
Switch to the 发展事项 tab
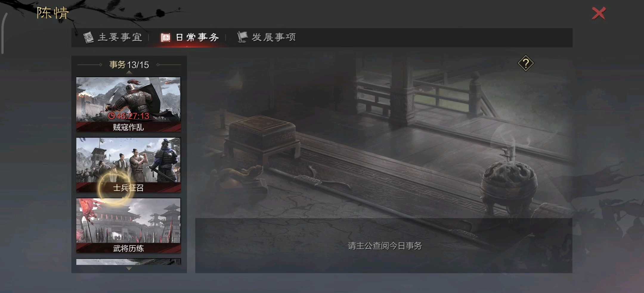pos(274,37)
